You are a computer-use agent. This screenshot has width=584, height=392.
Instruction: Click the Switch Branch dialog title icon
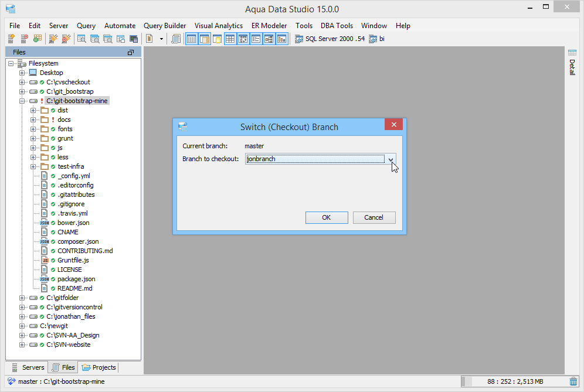click(x=183, y=127)
